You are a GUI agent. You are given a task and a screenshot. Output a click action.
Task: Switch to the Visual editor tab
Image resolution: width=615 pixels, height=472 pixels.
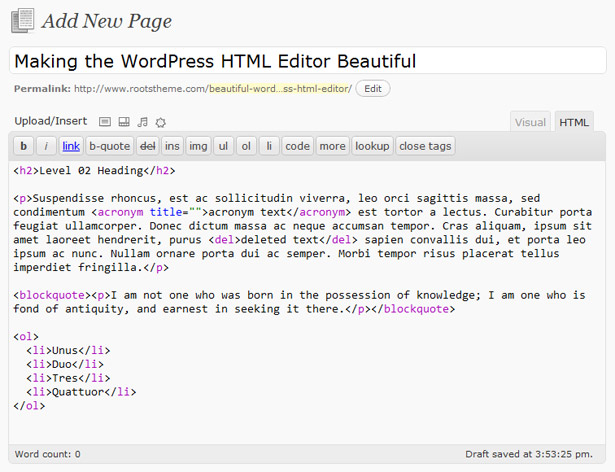(x=530, y=122)
